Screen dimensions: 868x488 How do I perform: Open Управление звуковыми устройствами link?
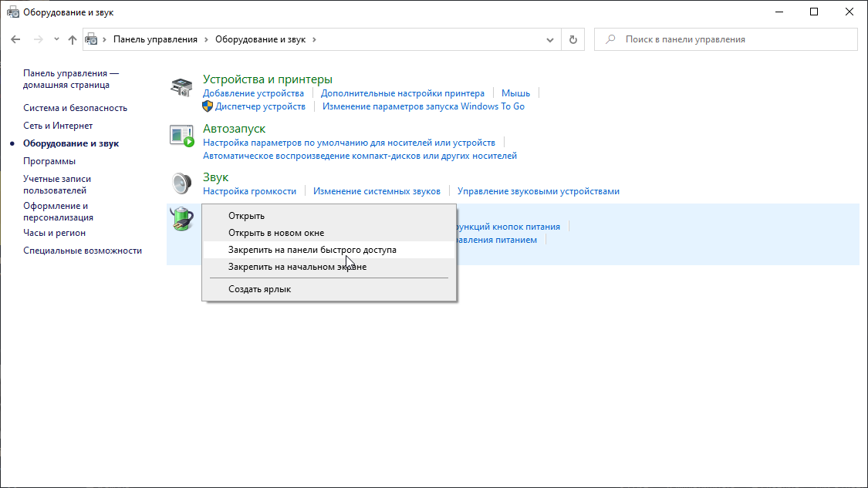coord(538,191)
